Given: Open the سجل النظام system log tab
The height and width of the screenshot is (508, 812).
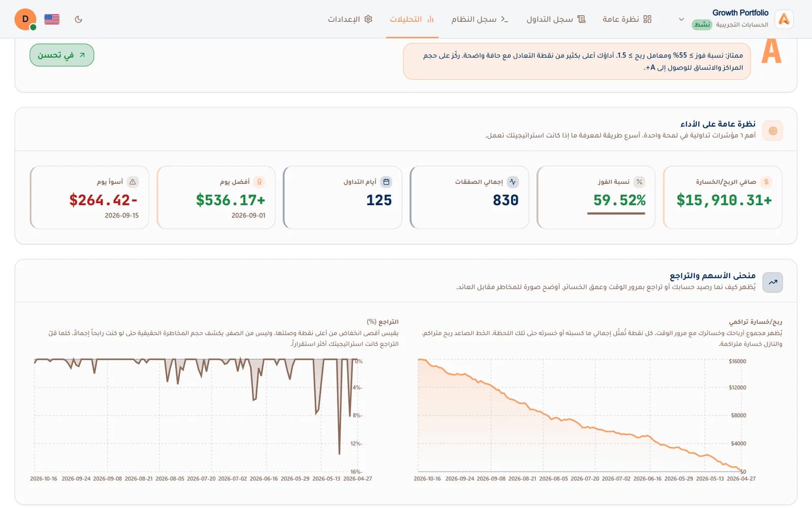Looking at the screenshot, I should [x=480, y=19].
